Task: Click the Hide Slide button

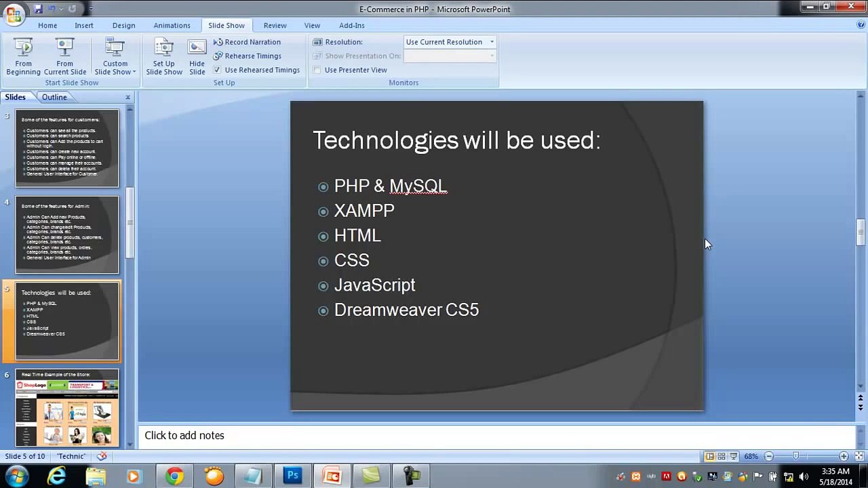Action: pyautogui.click(x=197, y=56)
